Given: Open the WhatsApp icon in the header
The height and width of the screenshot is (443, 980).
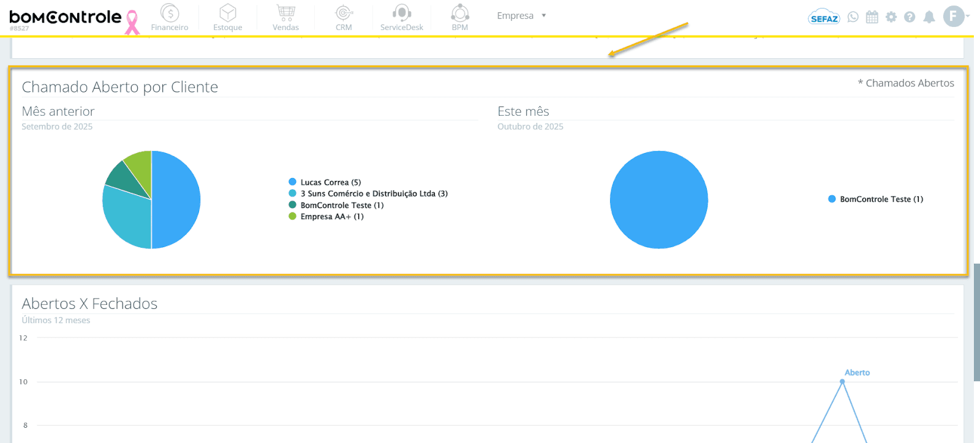Looking at the screenshot, I should click(853, 17).
